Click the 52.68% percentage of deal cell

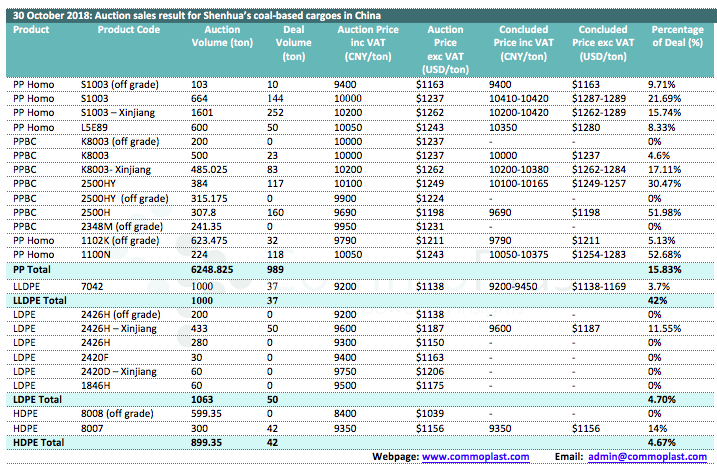point(665,255)
